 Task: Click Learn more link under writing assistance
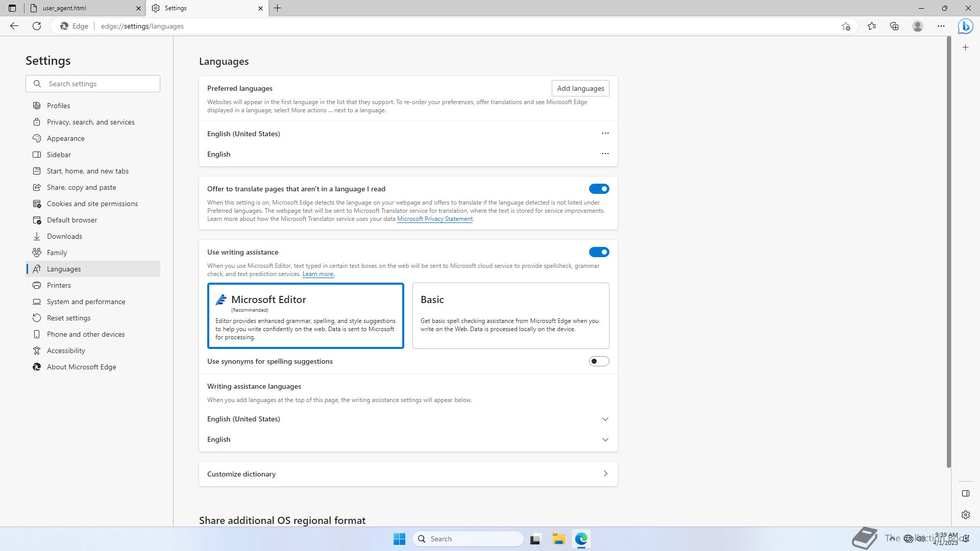pos(318,274)
